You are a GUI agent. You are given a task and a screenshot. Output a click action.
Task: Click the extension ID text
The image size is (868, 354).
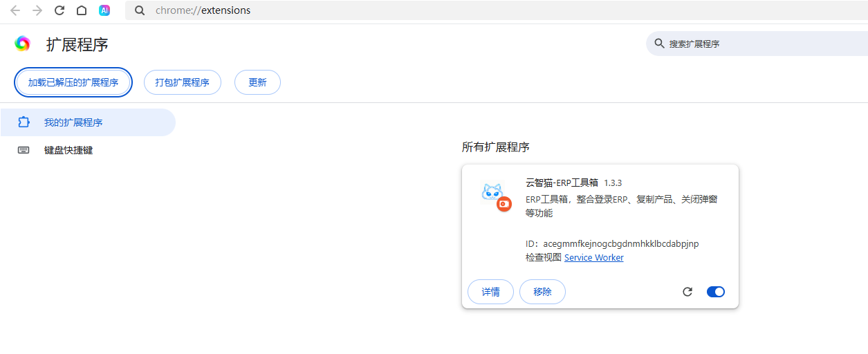612,244
